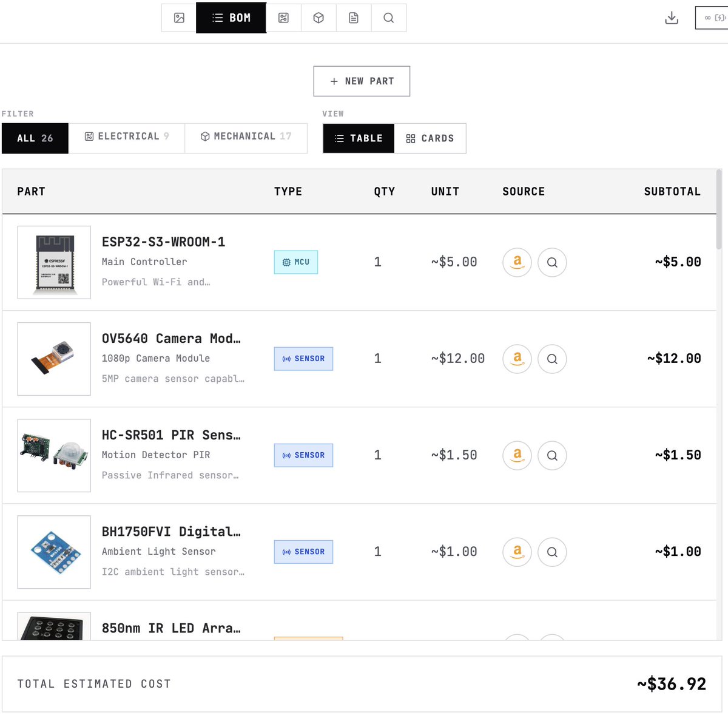Click the SENSOR badge for BH1750FVI
728x718 pixels.
[303, 552]
